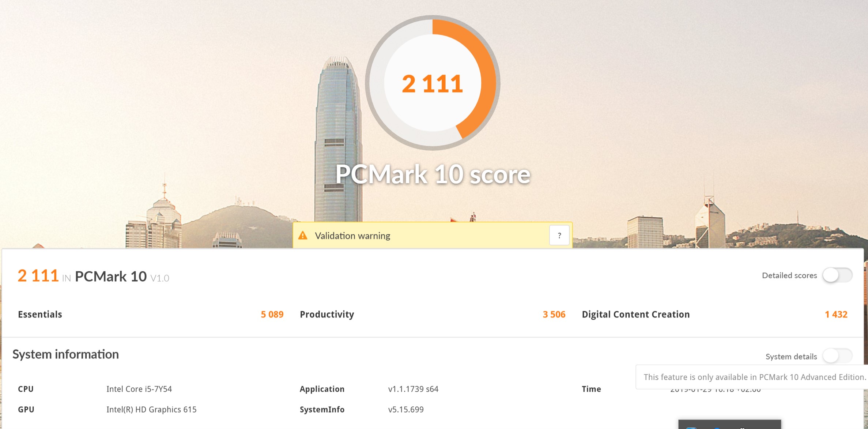Select Application version v1.1.1739 s64
Image resolution: width=868 pixels, height=429 pixels.
point(413,389)
